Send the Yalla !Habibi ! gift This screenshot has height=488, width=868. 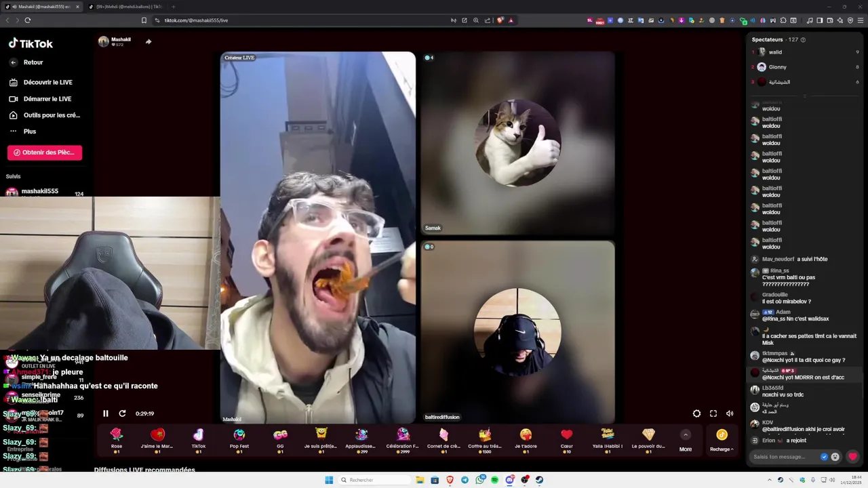(608, 440)
